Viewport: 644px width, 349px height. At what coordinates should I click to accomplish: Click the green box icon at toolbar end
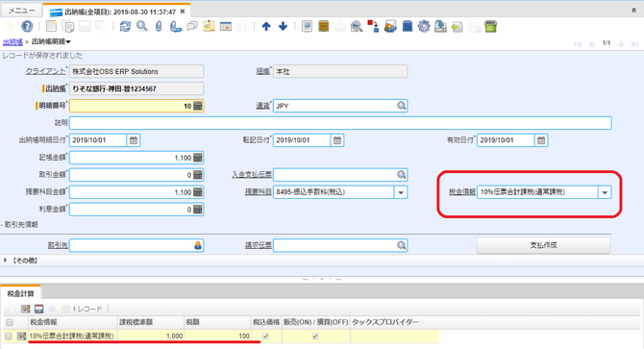pyautogui.click(x=491, y=27)
